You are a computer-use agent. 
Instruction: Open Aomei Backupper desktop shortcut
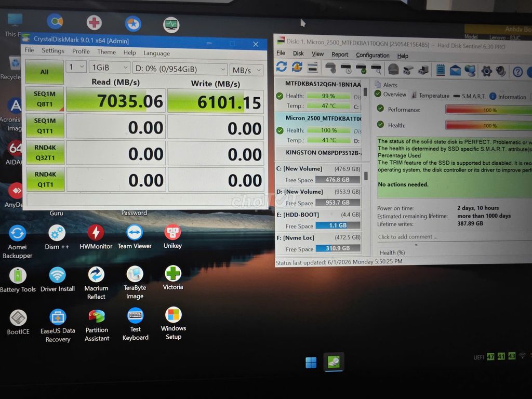click(17, 242)
